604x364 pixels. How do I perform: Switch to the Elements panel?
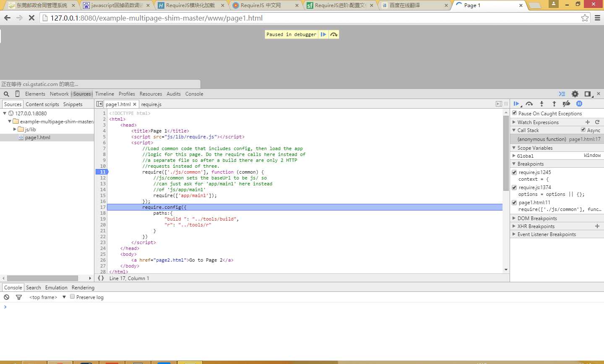pyautogui.click(x=35, y=94)
